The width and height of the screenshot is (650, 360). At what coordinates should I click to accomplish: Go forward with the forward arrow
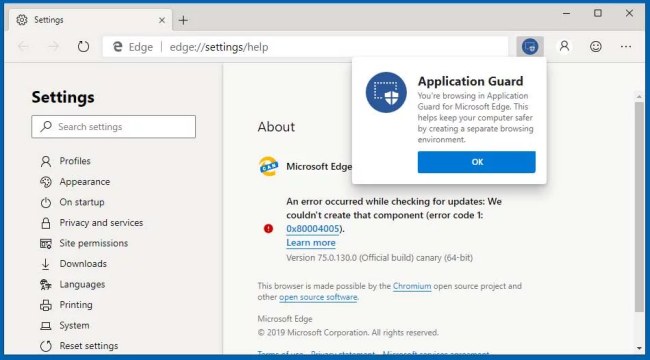click(53, 46)
